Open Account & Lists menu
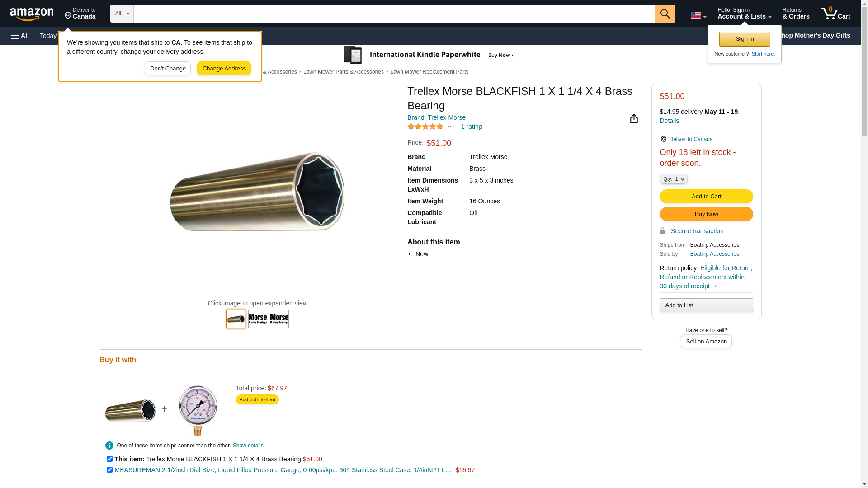Image resolution: width=868 pixels, height=488 pixels. tap(744, 14)
